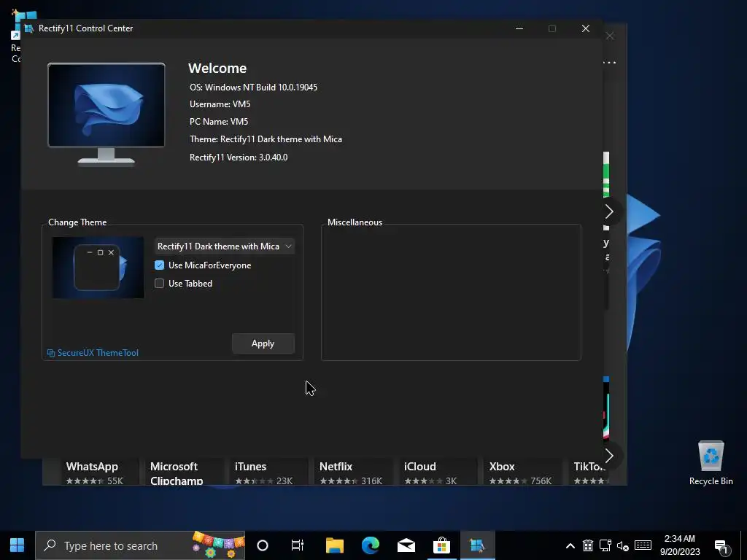Switch to Microsoft Store on the taskbar

click(441, 545)
